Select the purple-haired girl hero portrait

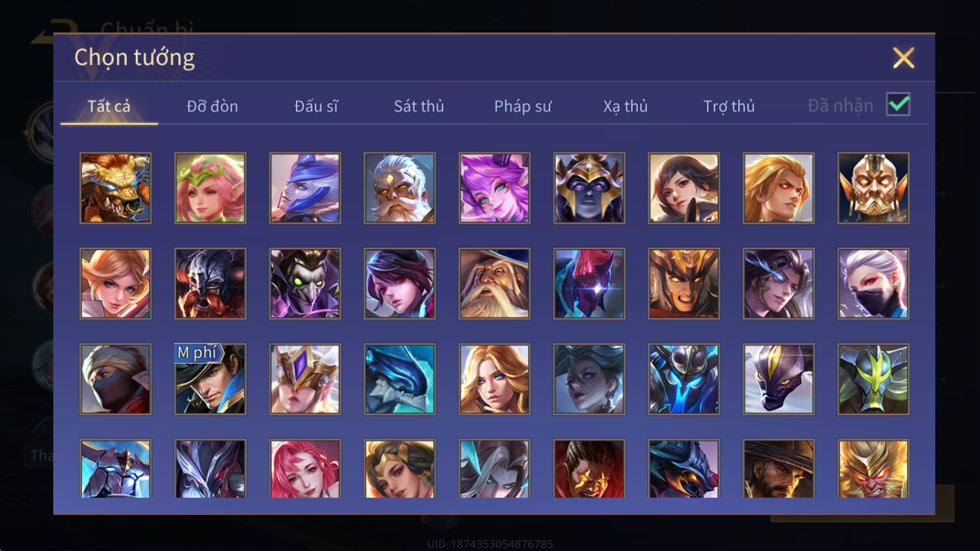pyautogui.click(x=494, y=188)
